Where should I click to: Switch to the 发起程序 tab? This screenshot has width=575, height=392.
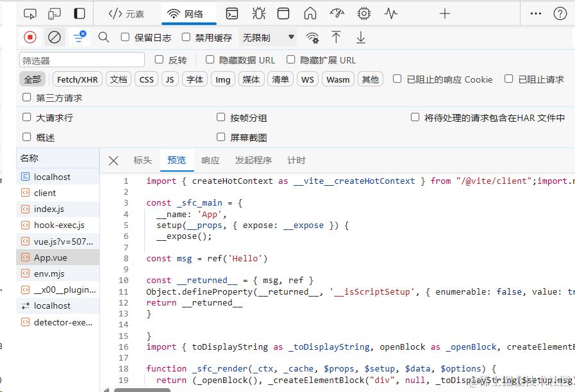[x=253, y=160]
